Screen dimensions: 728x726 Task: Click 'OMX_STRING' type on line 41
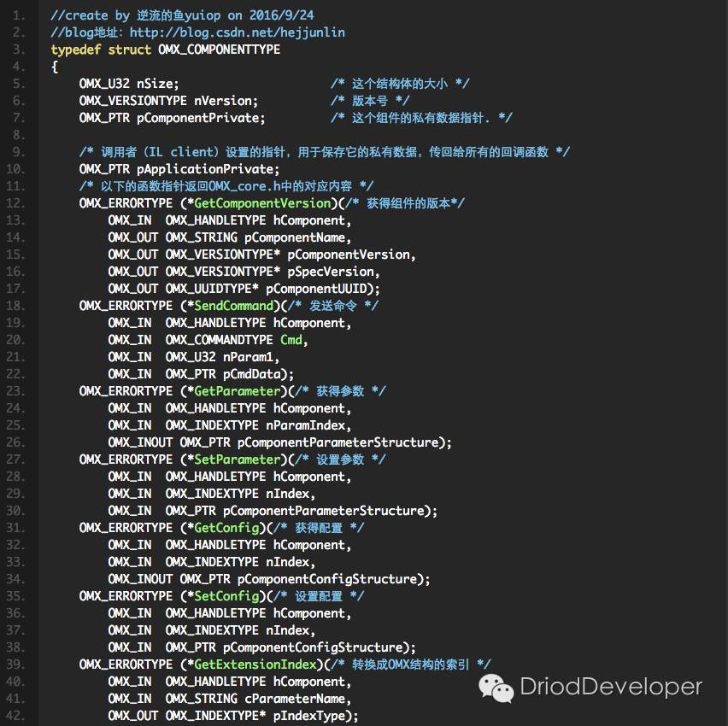pos(201,699)
